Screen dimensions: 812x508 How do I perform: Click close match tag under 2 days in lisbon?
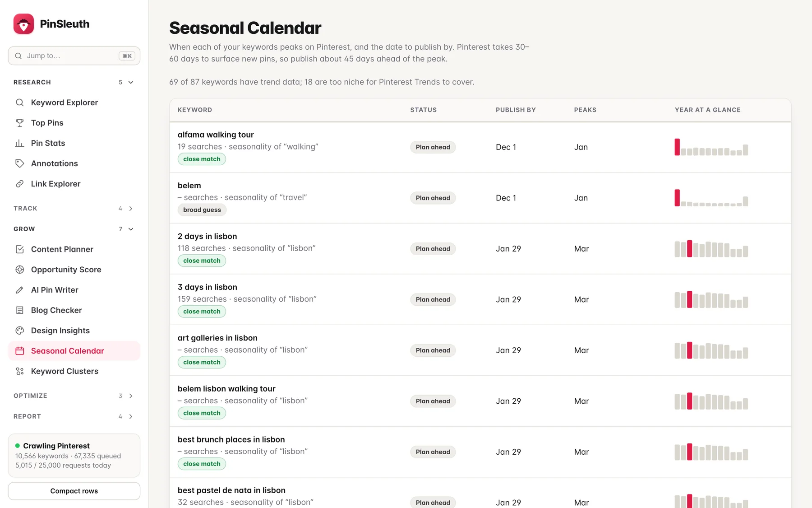202,261
